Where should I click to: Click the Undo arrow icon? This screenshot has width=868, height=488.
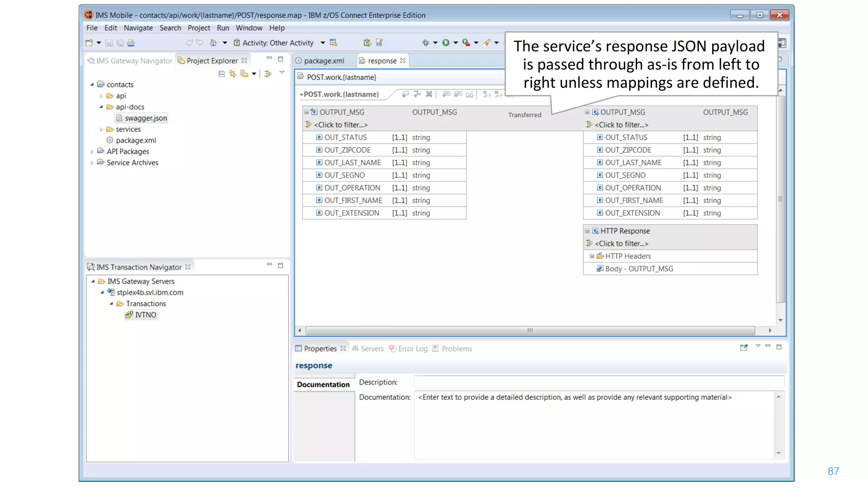pos(189,42)
